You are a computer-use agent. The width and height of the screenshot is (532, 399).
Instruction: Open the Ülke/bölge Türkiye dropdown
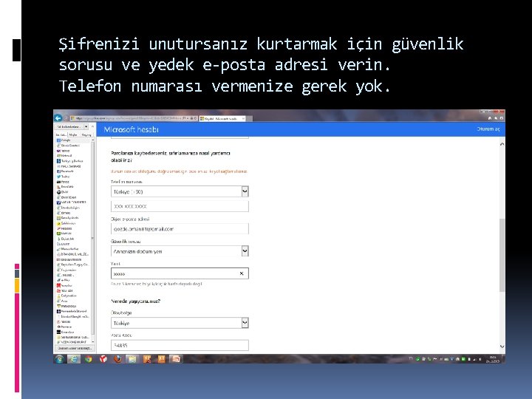pos(180,323)
